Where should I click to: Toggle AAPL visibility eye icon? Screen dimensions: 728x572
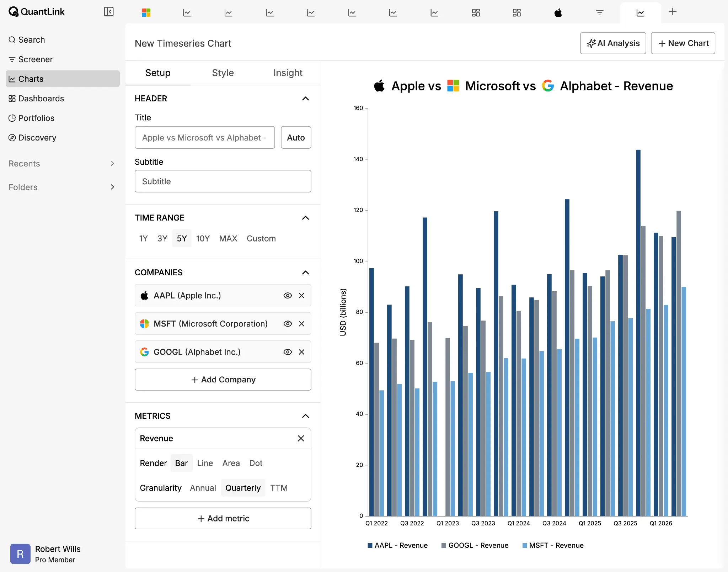tap(288, 296)
